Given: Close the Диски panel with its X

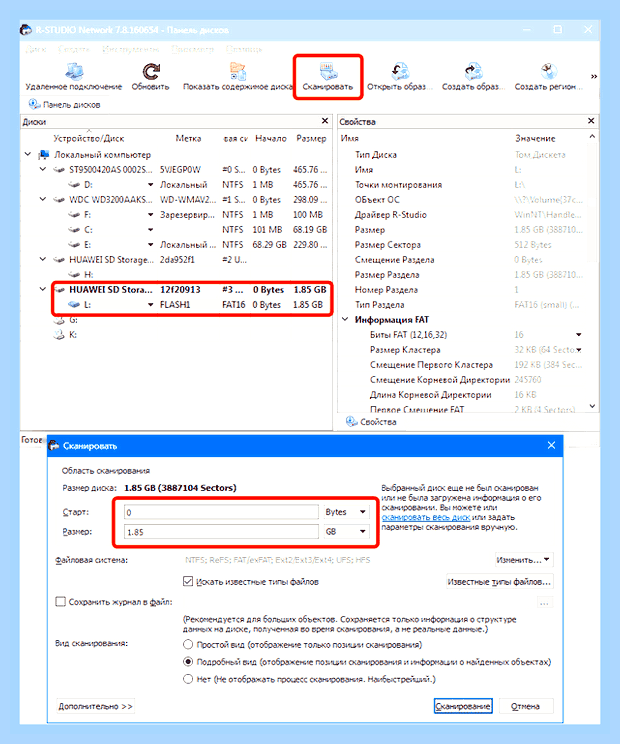Looking at the screenshot, I should [x=325, y=121].
